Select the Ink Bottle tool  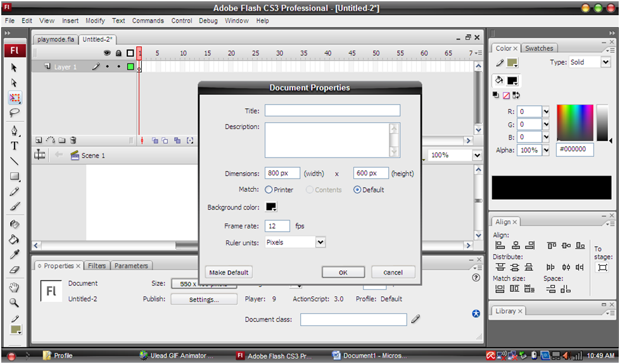(x=14, y=225)
